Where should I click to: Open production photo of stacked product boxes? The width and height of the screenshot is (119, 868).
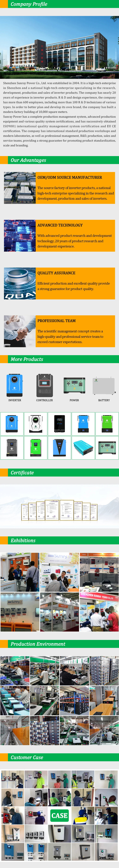click(45, 731)
